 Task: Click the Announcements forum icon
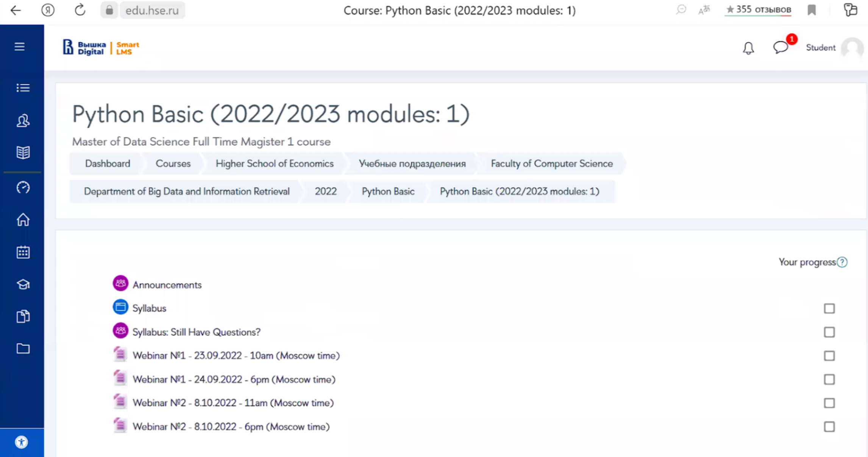[120, 283]
